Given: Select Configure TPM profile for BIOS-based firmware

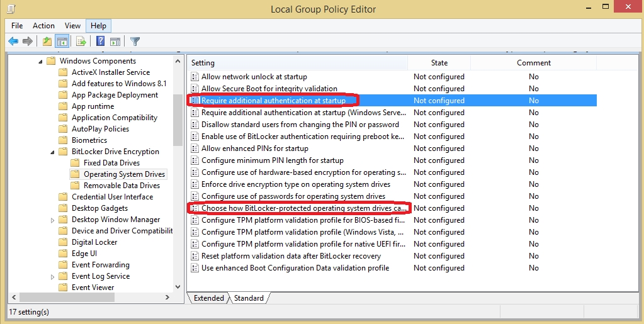Looking at the screenshot, I should coord(303,220).
